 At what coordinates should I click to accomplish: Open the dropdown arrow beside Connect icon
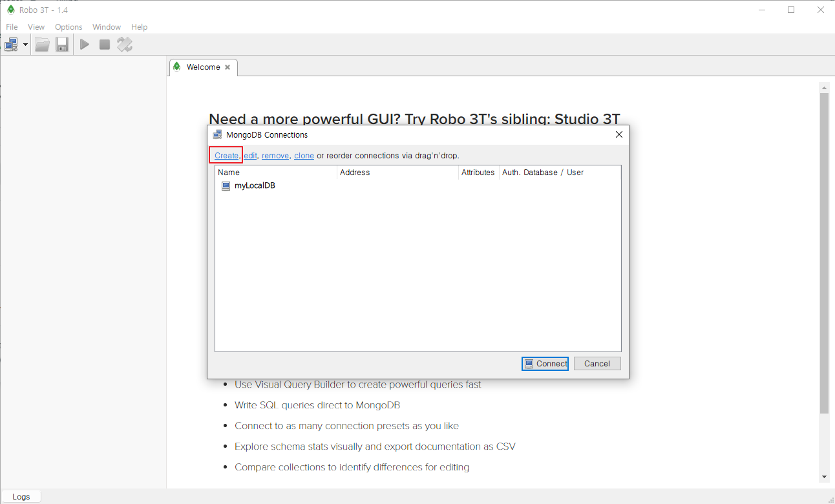(25, 45)
